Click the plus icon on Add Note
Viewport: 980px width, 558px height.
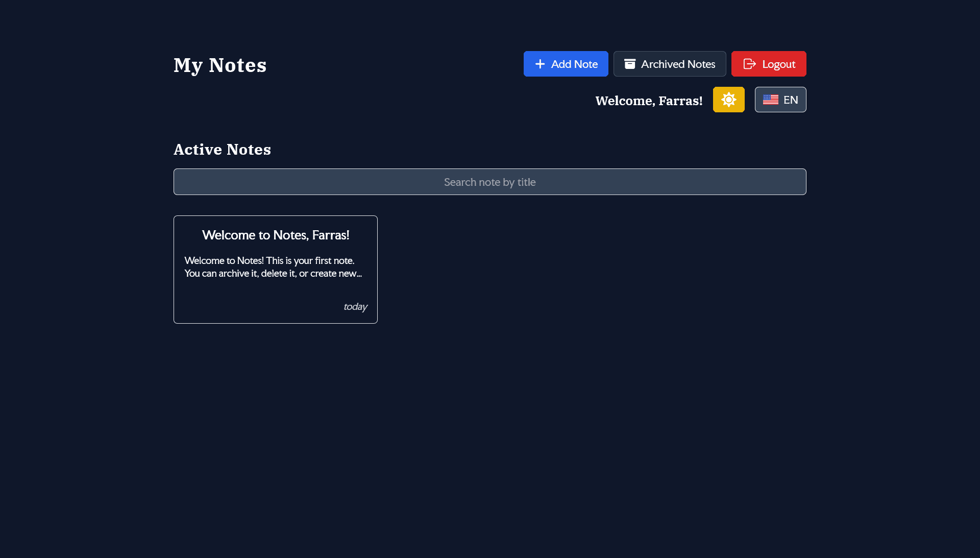(540, 64)
